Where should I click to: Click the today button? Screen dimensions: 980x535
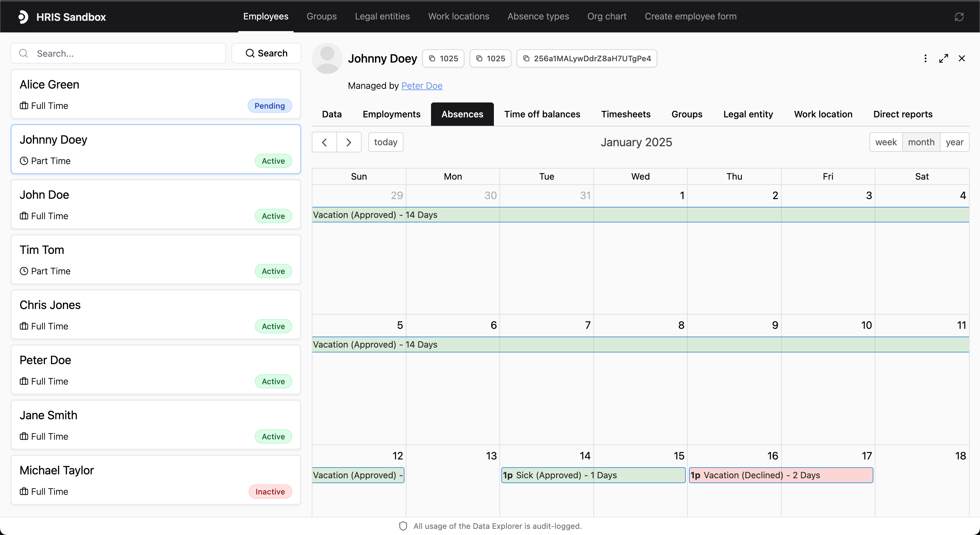[386, 142]
